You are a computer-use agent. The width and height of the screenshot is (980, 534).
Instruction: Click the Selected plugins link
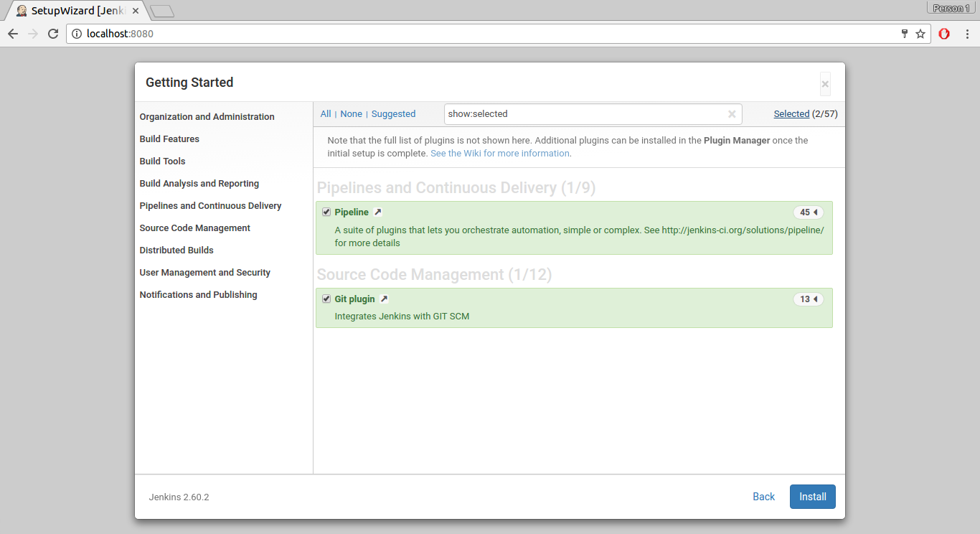pos(792,114)
